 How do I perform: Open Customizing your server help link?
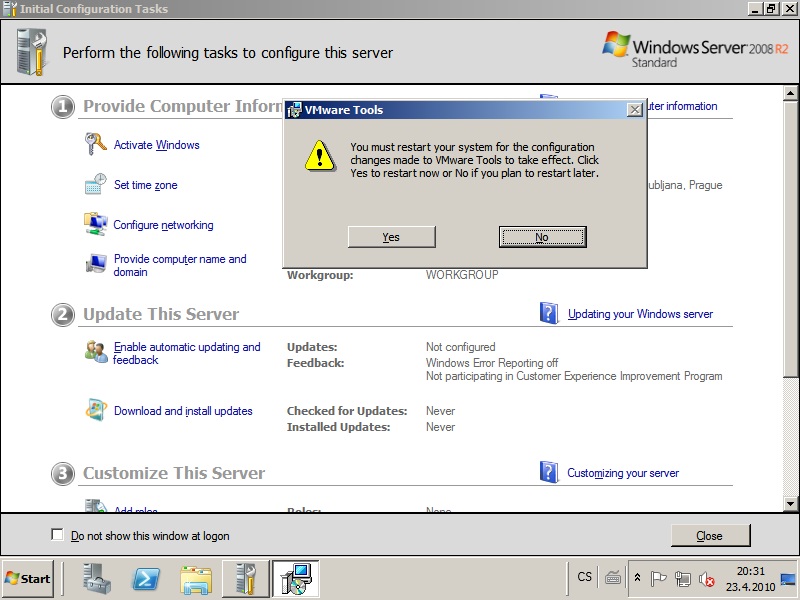[622, 473]
